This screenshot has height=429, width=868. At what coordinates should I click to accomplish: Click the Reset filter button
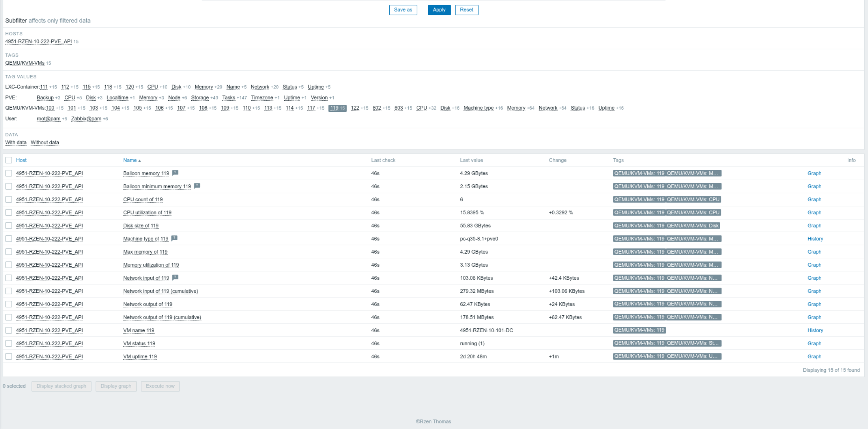click(x=466, y=10)
